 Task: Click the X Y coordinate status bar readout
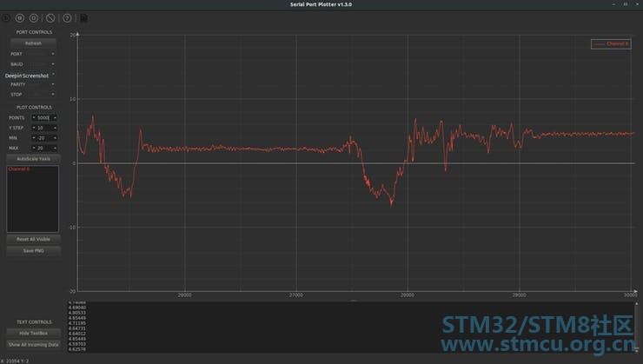pos(15,361)
